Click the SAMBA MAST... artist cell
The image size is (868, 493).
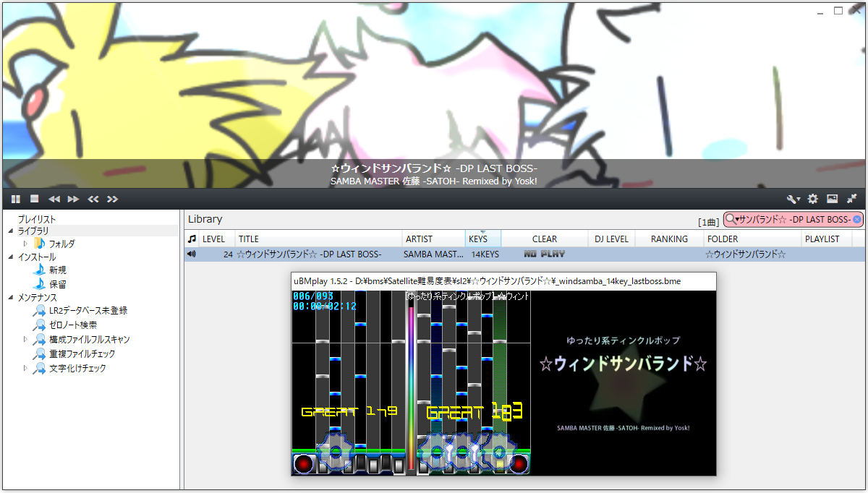(x=434, y=254)
